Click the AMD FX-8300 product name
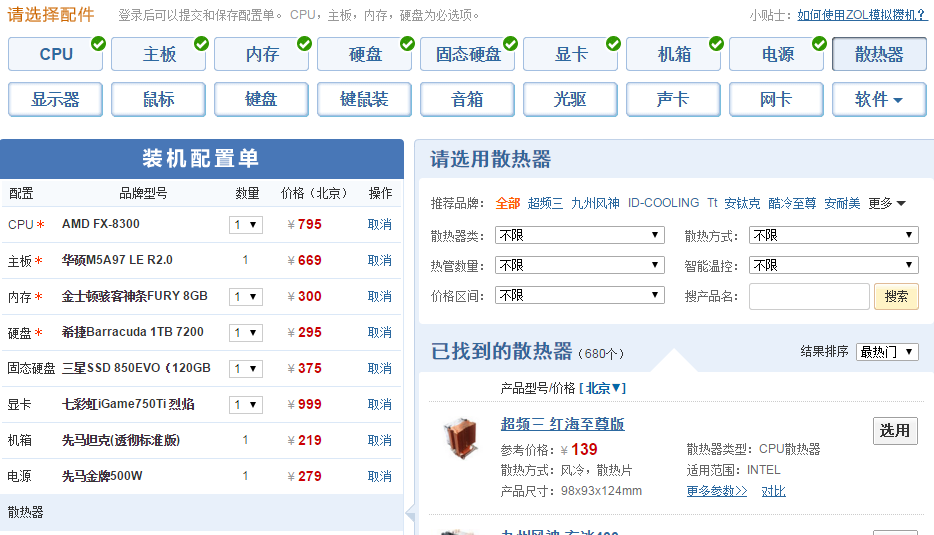This screenshot has width=934, height=535. tap(101, 224)
